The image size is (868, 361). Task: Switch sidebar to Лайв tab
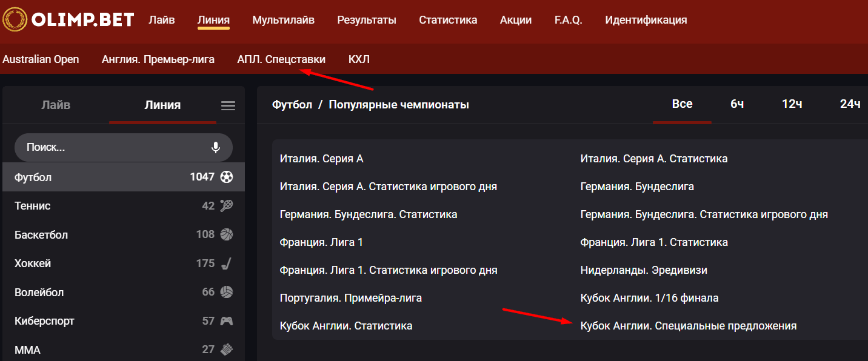(56, 105)
